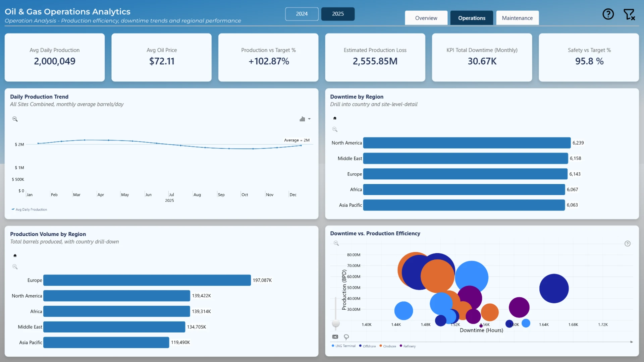Switch to the Overview tab
Screen dimensions: 644x362
coord(426,18)
